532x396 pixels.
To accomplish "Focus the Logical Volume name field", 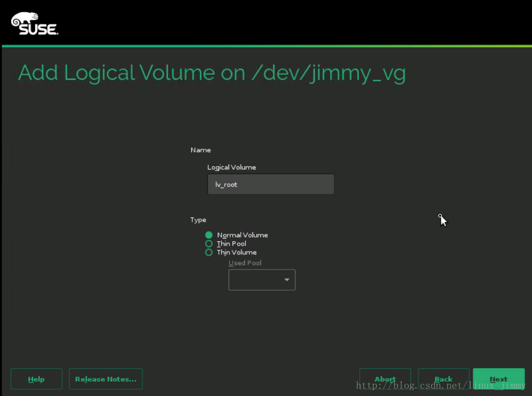I will (x=271, y=184).
